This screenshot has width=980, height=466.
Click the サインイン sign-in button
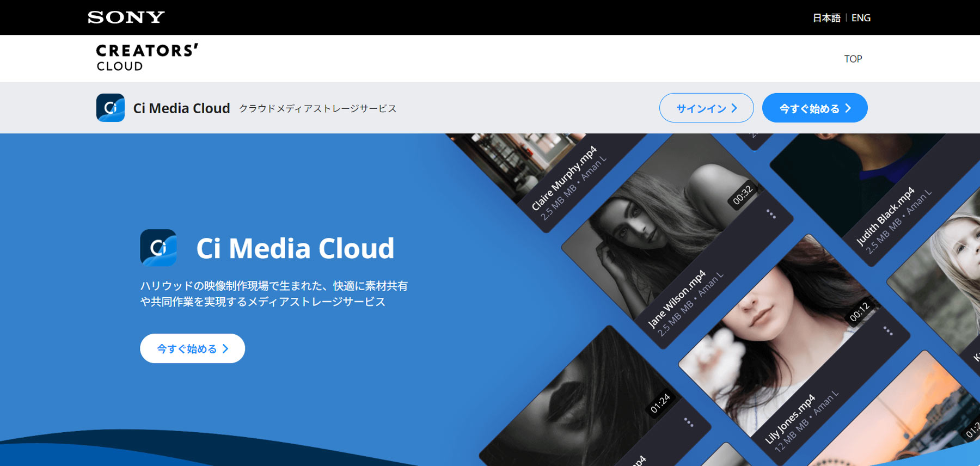pos(707,108)
